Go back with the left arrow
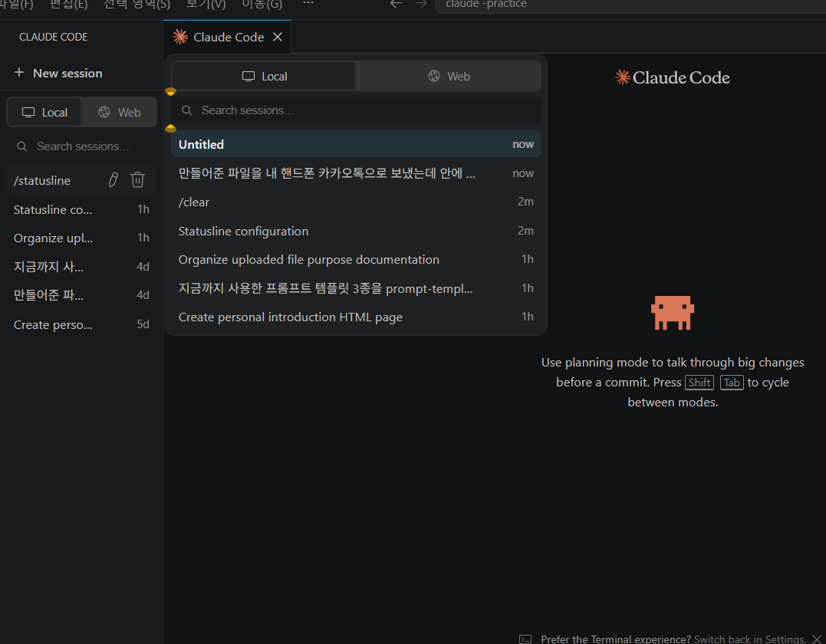Viewport: 826px width, 644px height. [x=396, y=4]
